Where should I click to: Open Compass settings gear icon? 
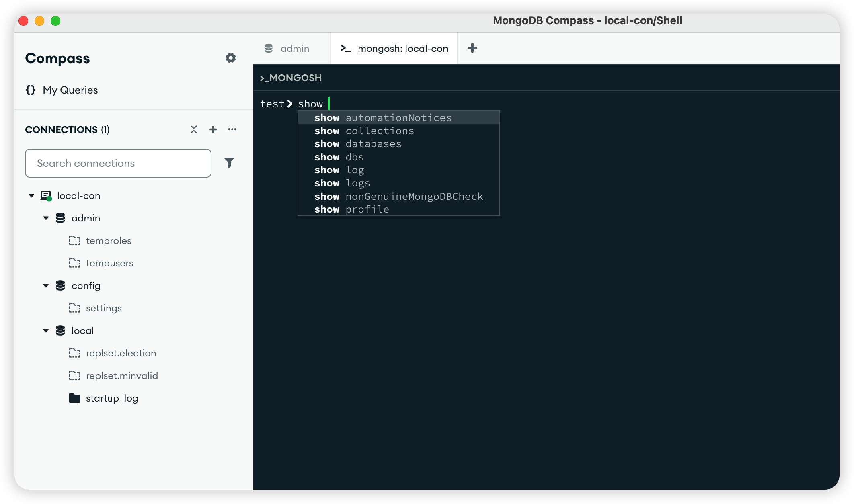[x=230, y=58]
